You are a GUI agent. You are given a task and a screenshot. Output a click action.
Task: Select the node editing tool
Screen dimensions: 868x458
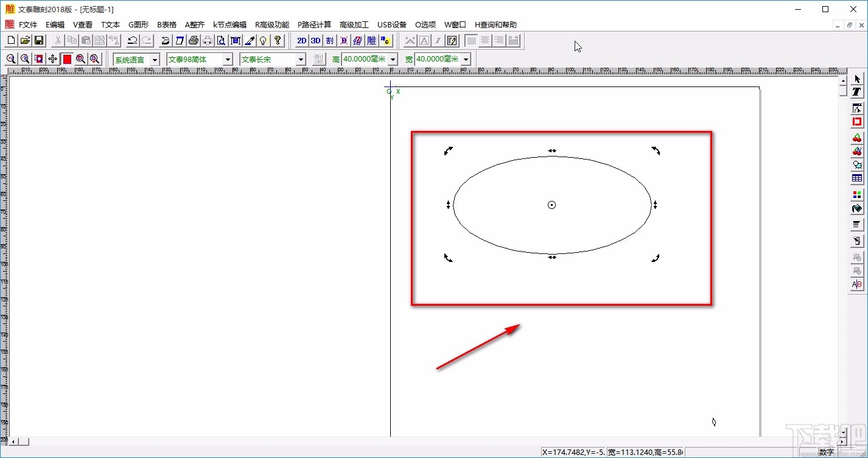pyautogui.click(x=857, y=108)
